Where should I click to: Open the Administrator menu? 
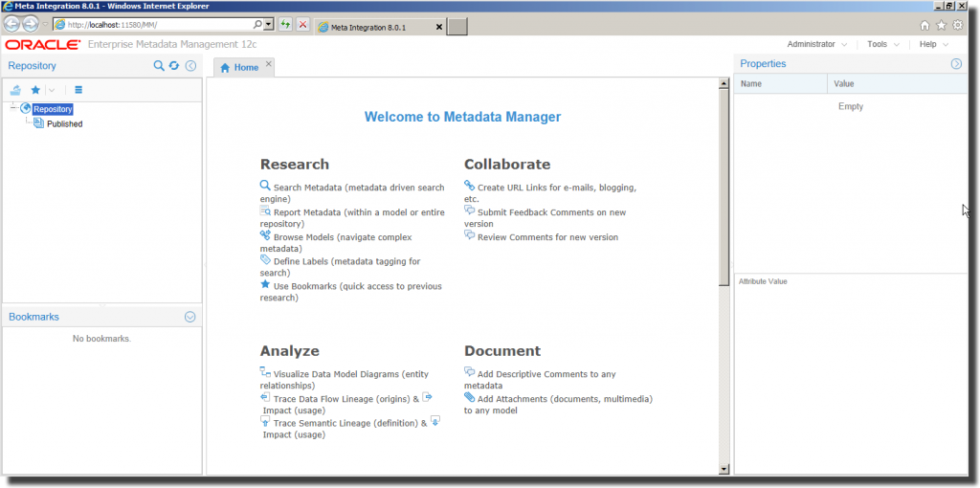[x=817, y=44]
